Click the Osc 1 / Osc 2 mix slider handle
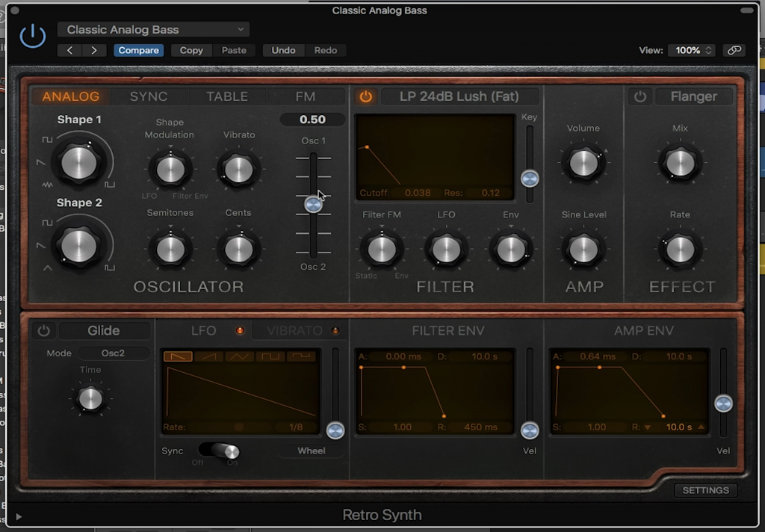765x532 pixels. pos(313,204)
